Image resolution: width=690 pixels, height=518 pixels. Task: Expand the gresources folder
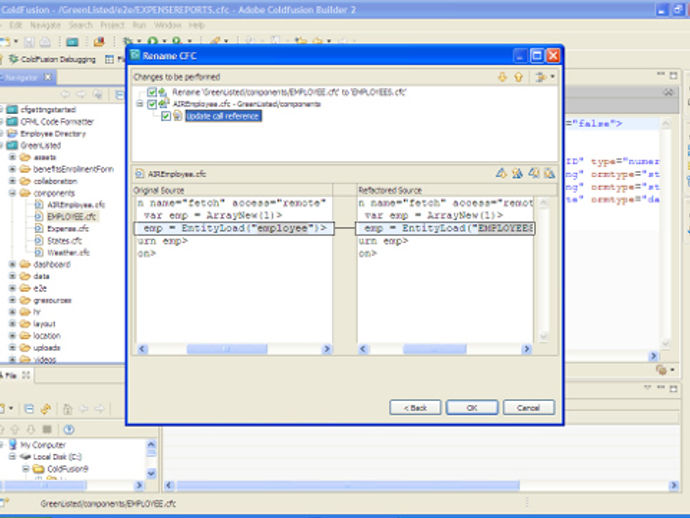(x=12, y=300)
